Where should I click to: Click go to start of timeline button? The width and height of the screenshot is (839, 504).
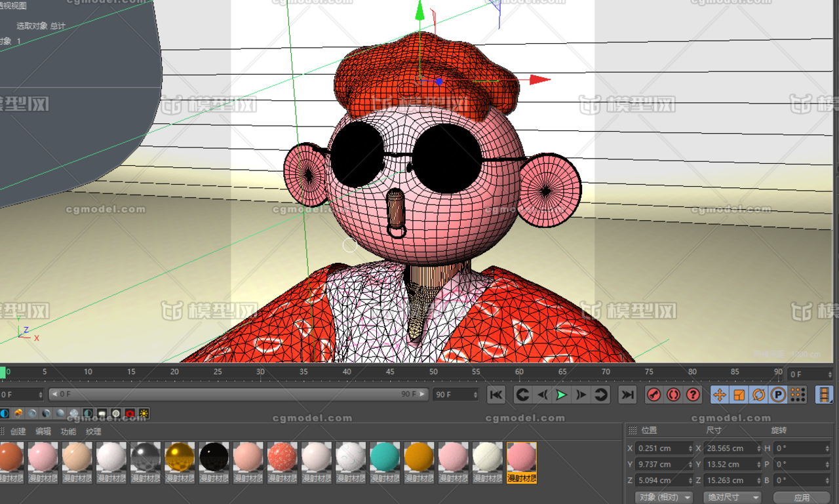pyautogui.click(x=496, y=395)
